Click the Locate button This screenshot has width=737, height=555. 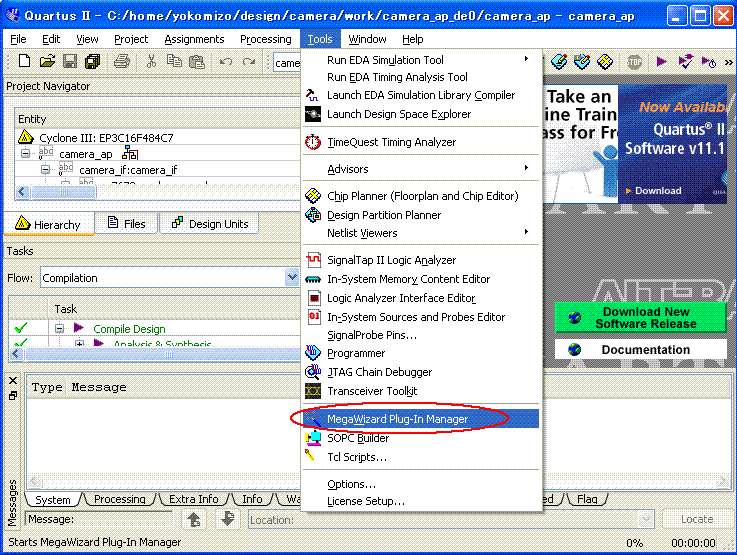tap(697, 519)
